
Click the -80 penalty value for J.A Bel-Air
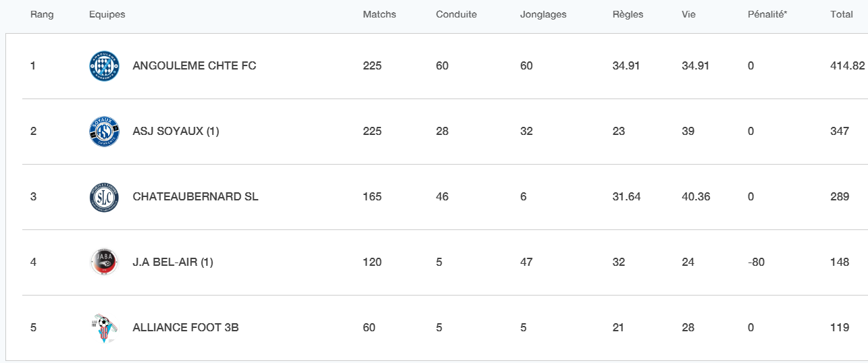coord(757,262)
